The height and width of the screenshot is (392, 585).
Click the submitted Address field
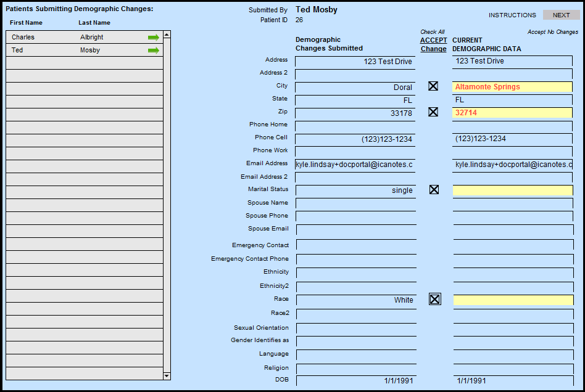pyautogui.click(x=355, y=62)
